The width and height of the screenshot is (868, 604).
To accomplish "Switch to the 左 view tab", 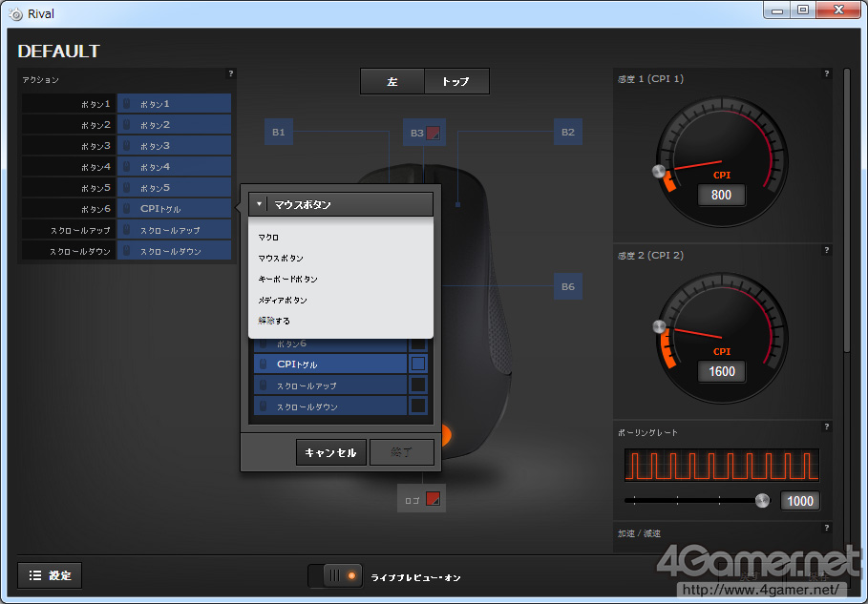I will click(x=392, y=81).
